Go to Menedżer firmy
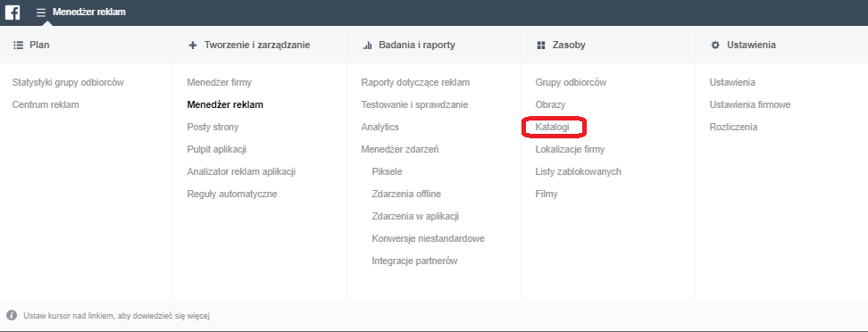868x332 pixels. pos(219,82)
